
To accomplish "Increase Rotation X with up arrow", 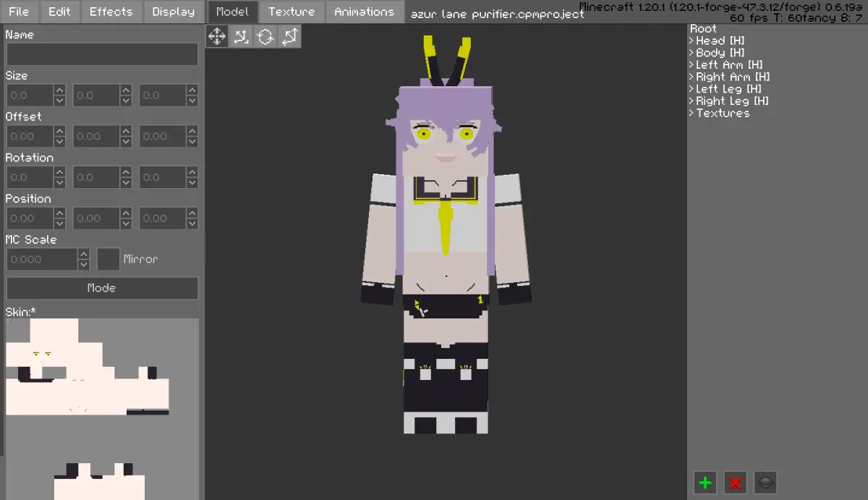I will [x=59, y=172].
